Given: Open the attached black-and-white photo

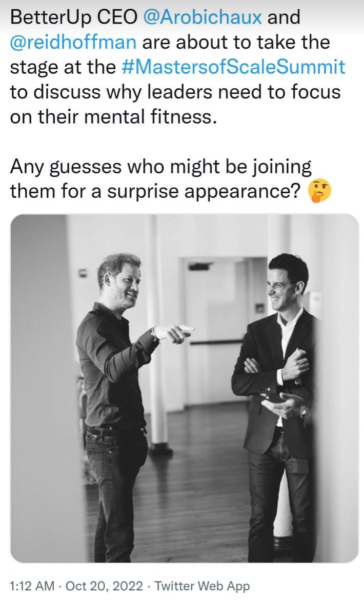Looking at the screenshot, I should pos(184,388).
